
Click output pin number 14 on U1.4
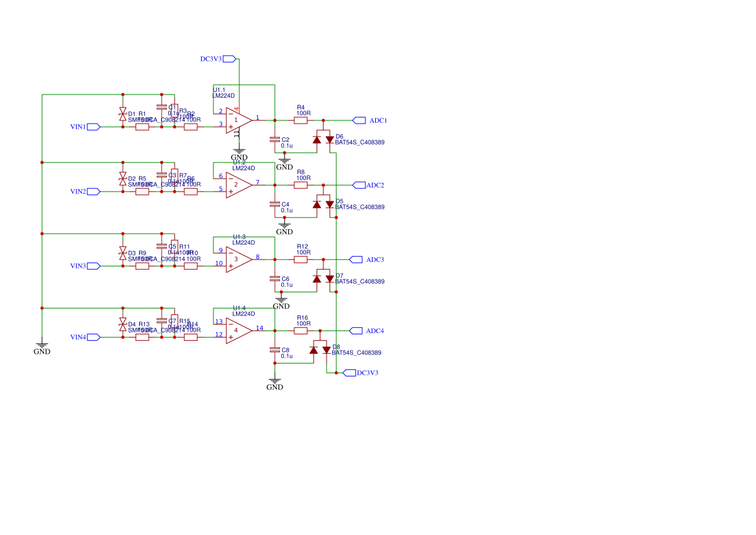pos(259,328)
